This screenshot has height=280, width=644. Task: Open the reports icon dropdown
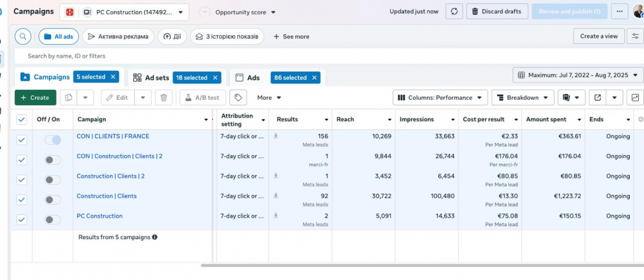[x=571, y=97]
